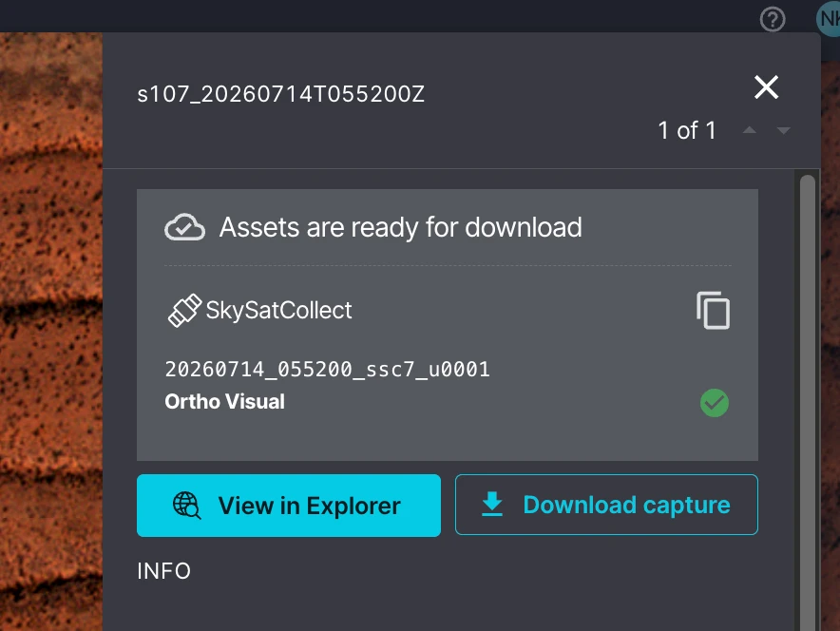Copy the SkySatCollect item ID

(x=713, y=310)
